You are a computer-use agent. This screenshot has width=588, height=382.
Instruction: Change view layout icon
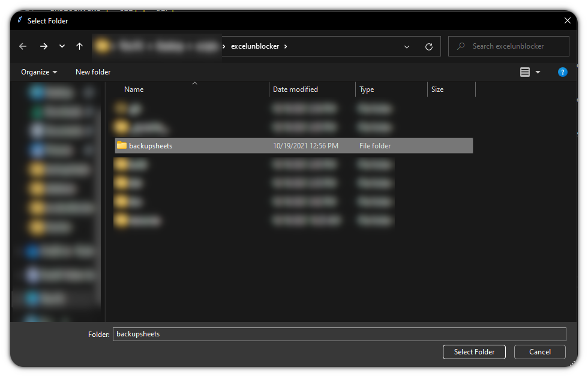click(525, 72)
